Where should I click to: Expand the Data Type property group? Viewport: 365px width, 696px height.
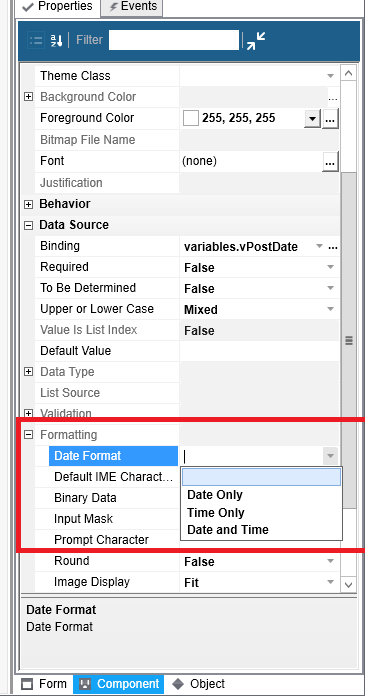pos(28,372)
